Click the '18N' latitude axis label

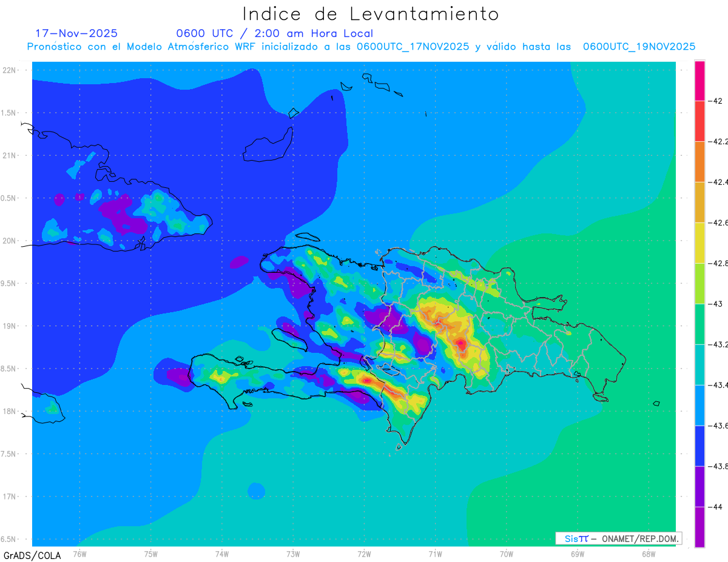(x=10, y=411)
